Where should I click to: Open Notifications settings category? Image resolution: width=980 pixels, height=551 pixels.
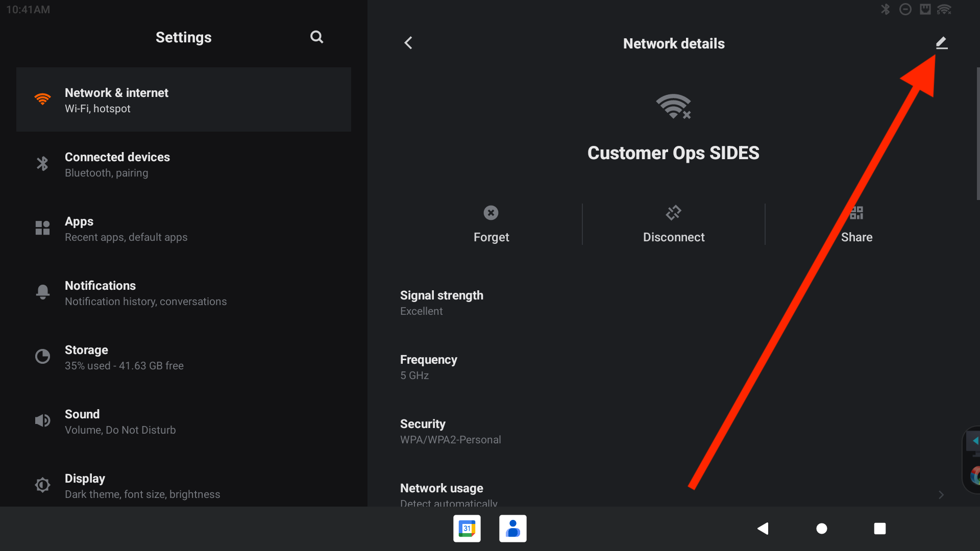[x=184, y=293]
